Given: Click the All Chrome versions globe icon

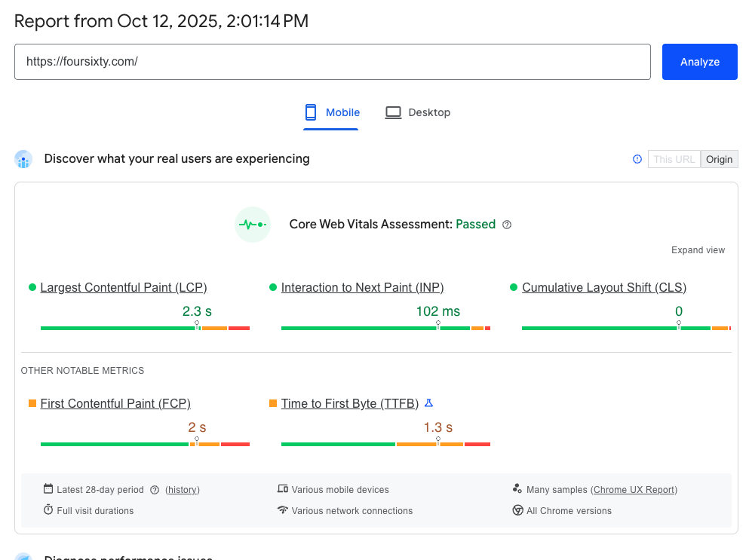Looking at the screenshot, I should pos(517,510).
